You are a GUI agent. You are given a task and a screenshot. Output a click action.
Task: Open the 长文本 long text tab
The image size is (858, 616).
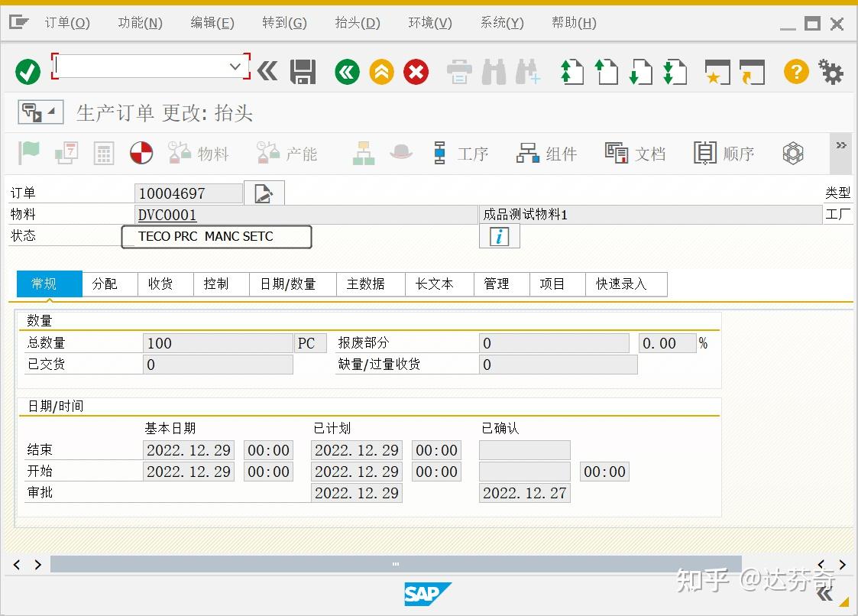pos(438,284)
